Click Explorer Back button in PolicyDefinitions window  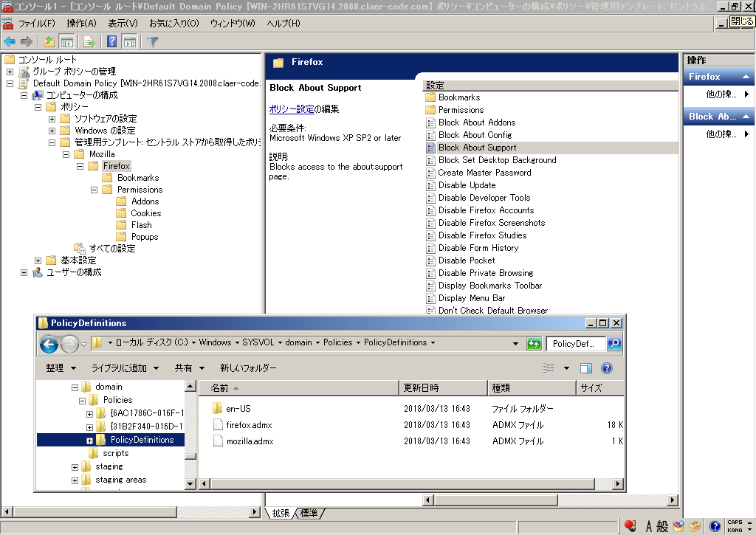(x=49, y=344)
